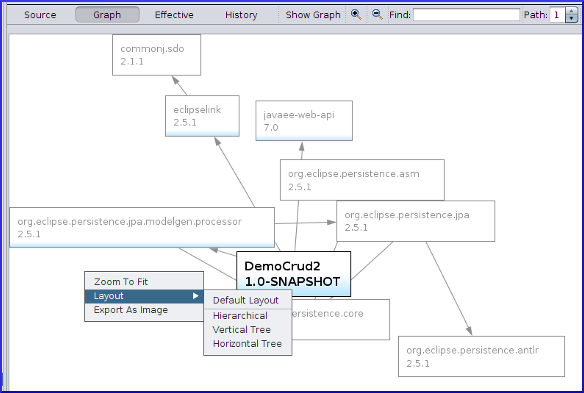Zoom out using the magnifier minus icon

click(x=377, y=15)
